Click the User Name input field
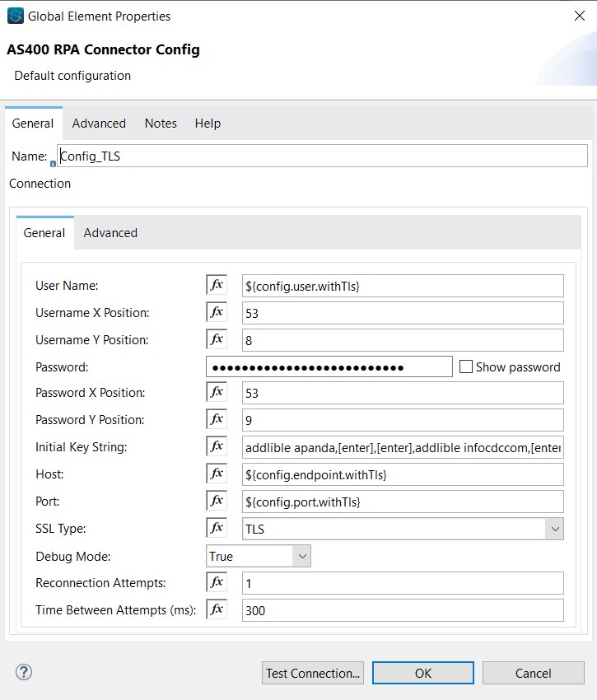The image size is (597, 700). point(403,286)
